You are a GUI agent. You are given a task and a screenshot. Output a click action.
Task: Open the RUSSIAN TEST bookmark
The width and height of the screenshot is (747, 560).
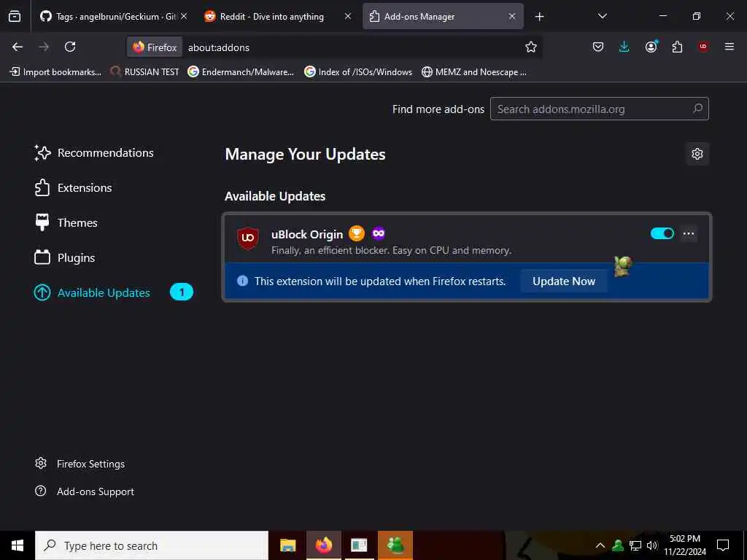145,72
